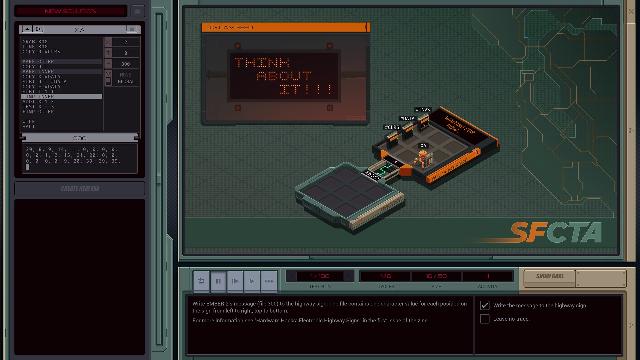
Task: Click the activity counter display
Action: 488,276
